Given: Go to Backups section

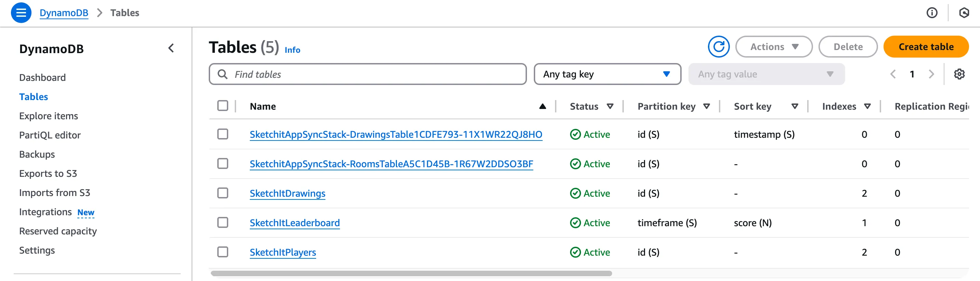Looking at the screenshot, I should click(x=37, y=154).
